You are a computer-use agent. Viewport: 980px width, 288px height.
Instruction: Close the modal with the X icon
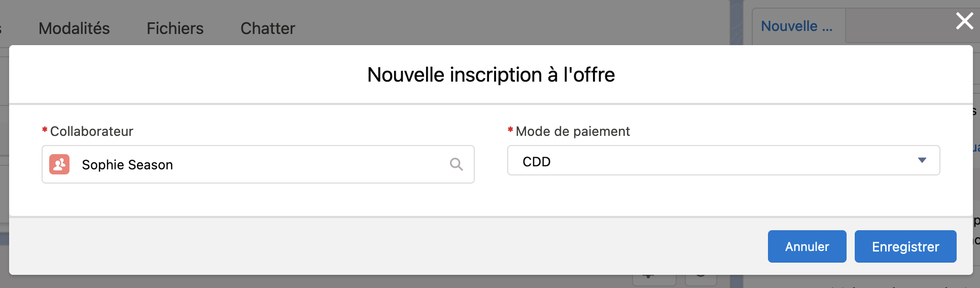tap(964, 21)
